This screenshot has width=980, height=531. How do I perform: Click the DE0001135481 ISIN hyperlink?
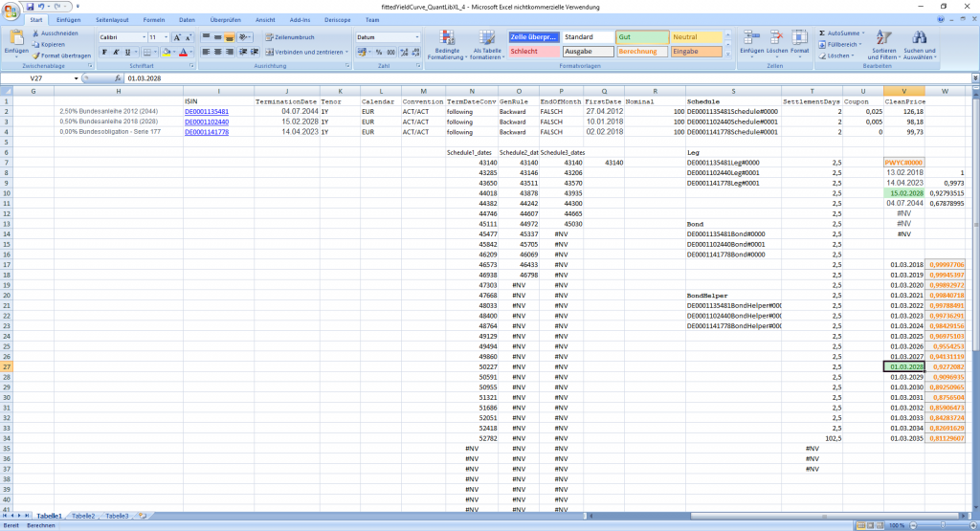coord(207,111)
